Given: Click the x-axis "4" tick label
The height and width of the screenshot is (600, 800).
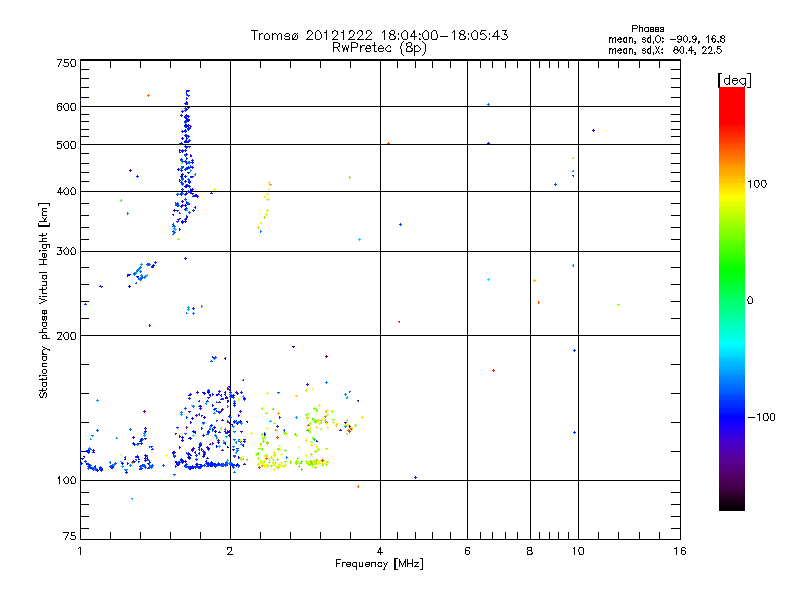Looking at the screenshot, I should coord(380,551).
